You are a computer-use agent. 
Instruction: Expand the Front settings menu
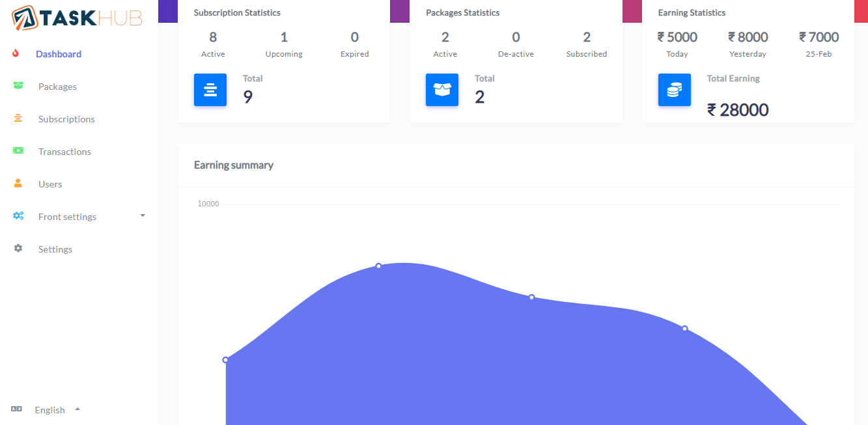pos(67,216)
